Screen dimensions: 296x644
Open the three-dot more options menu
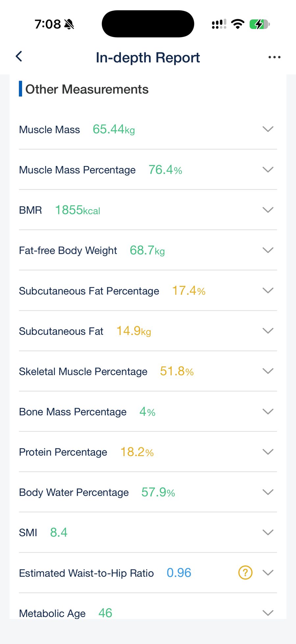pyautogui.click(x=274, y=57)
